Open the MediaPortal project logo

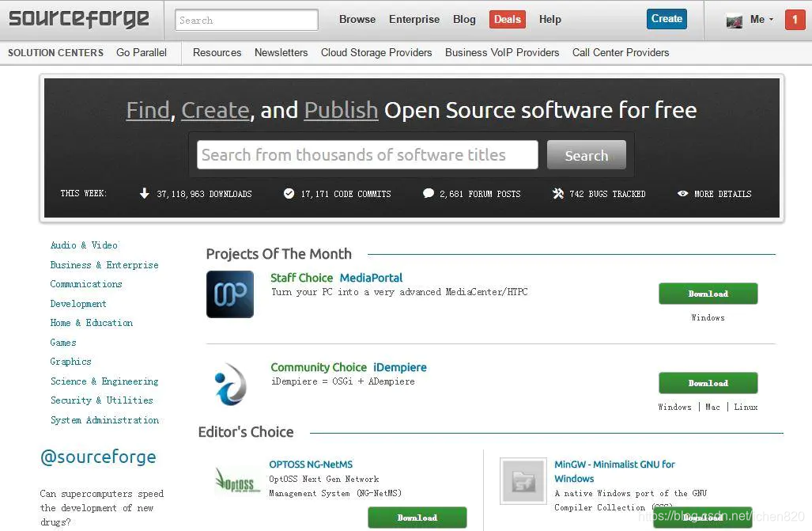click(x=230, y=294)
